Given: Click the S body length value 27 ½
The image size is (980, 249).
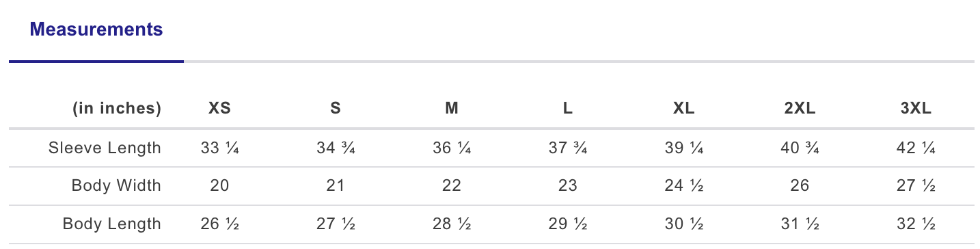Looking at the screenshot, I should 336,224.
